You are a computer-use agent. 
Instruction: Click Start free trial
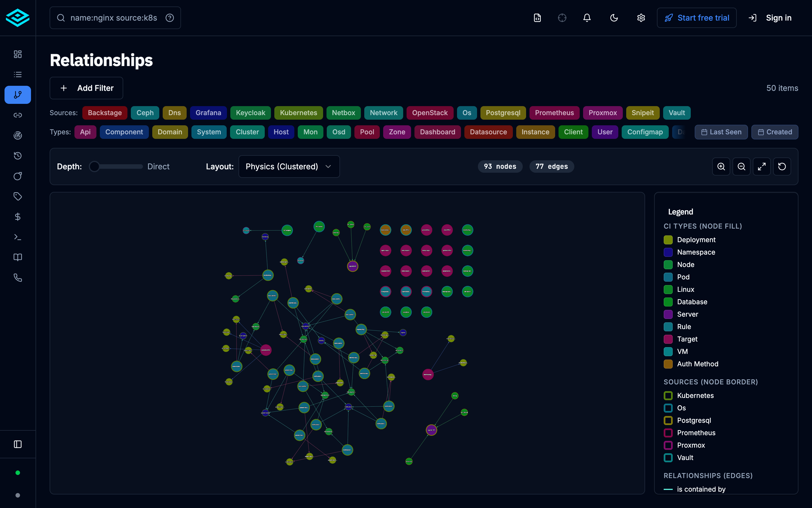click(x=697, y=18)
